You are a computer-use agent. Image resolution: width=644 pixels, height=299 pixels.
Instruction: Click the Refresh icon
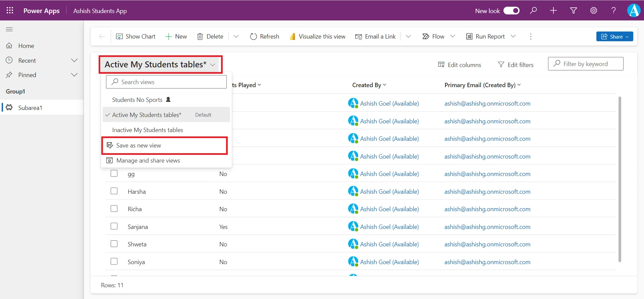254,37
